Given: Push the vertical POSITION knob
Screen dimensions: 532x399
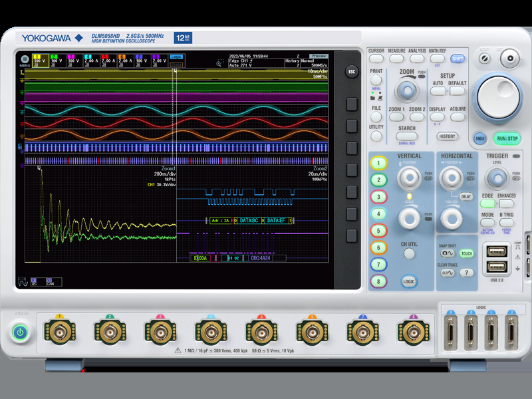Looking at the screenshot, I should click(409, 178).
